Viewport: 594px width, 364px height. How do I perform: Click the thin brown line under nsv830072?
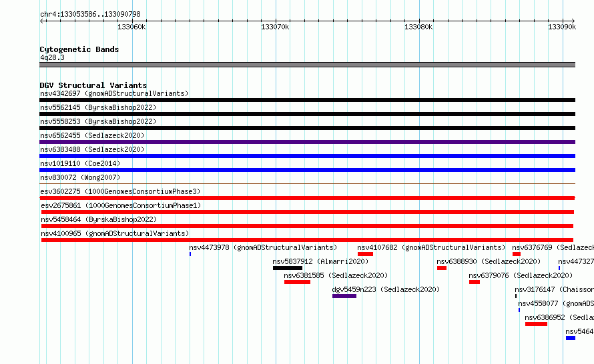coord(307,184)
